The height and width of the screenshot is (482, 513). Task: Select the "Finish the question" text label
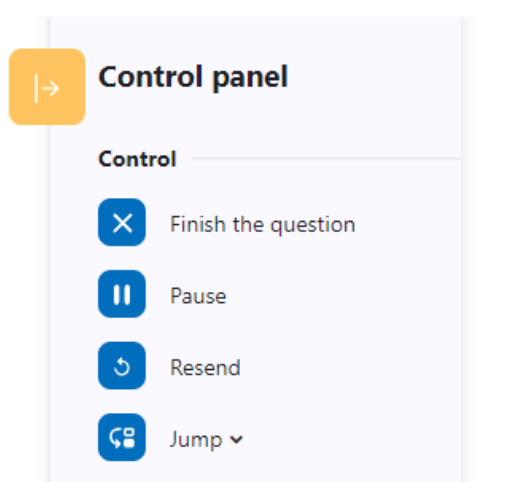tap(263, 224)
